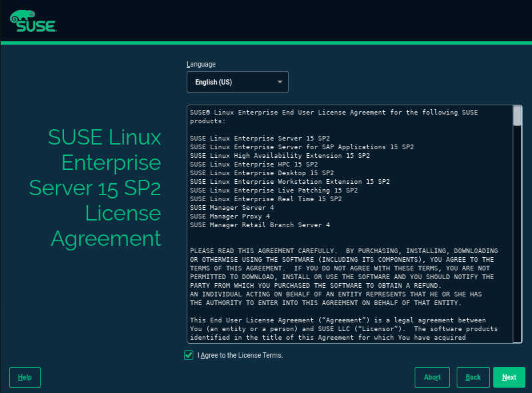The width and height of the screenshot is (532, 393).
Task: Uncheck I Agree to the License Terms
Action: coord(189,355)
